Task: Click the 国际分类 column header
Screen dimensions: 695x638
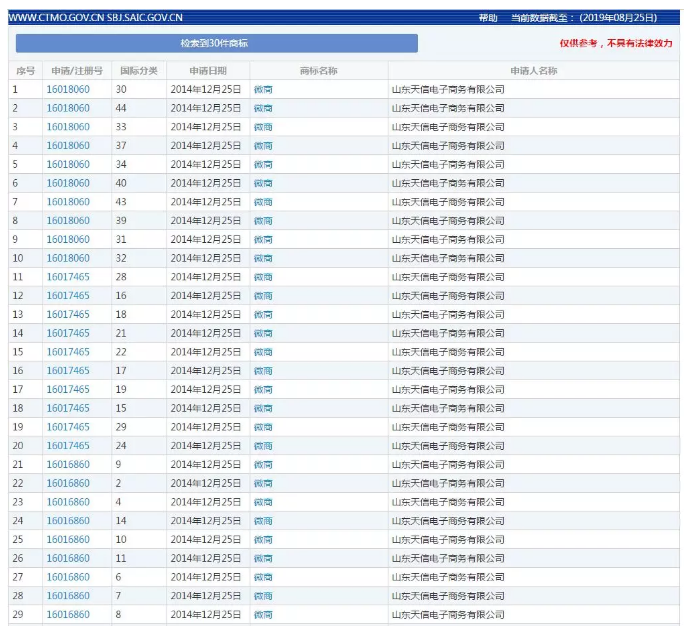Action: click(138, 71)
